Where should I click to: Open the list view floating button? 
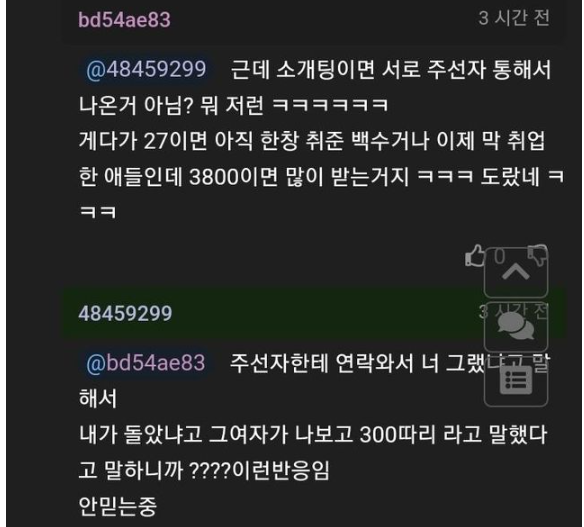[516, 380]
